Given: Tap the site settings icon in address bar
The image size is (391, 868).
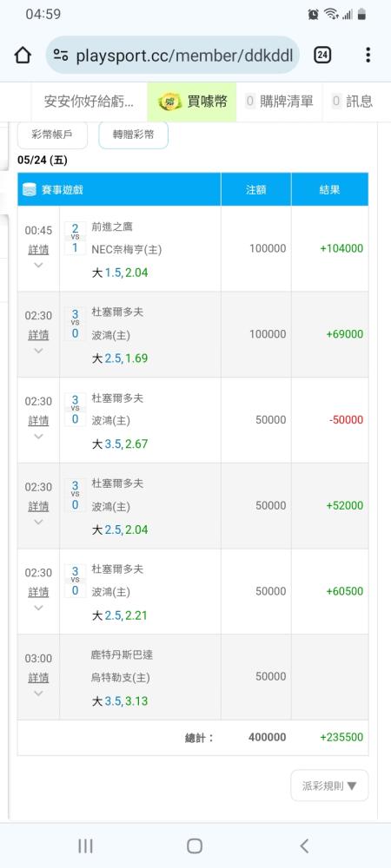Looking at the screenshot, I should [61, 55].
